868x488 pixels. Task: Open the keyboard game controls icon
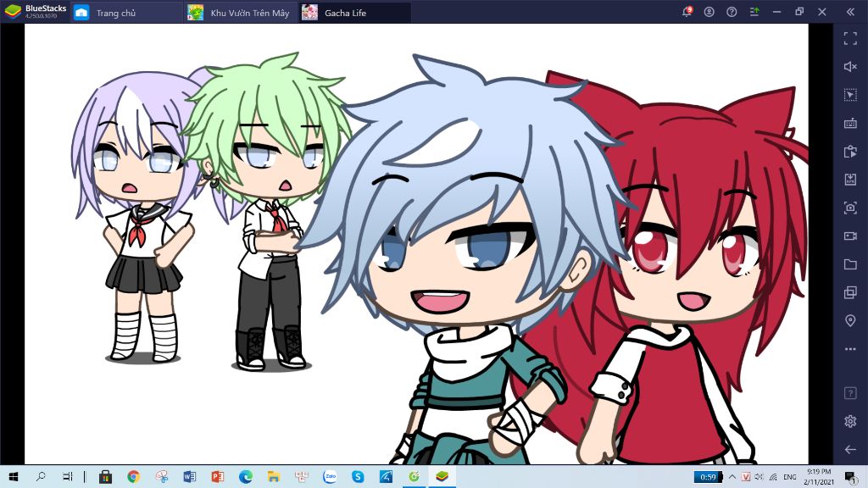tap(850, 123)
